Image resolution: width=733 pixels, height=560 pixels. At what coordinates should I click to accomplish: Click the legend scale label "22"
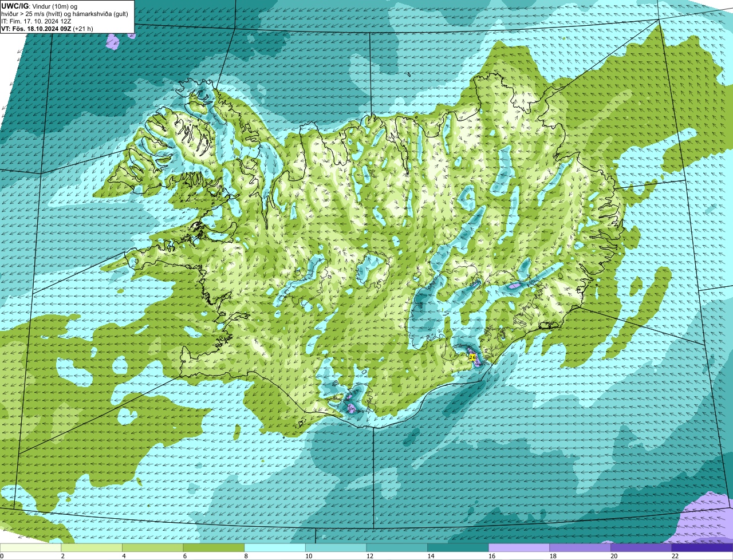(x=676, y=556)
